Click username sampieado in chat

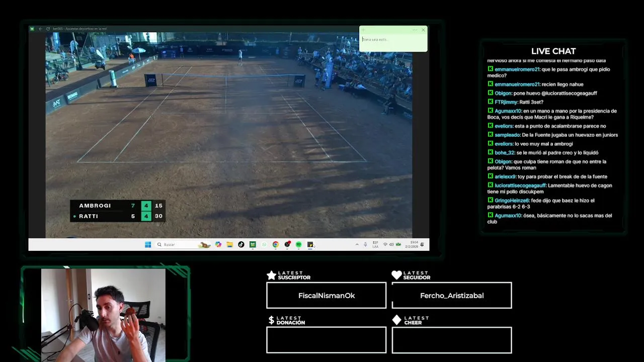tap(507, 135)
